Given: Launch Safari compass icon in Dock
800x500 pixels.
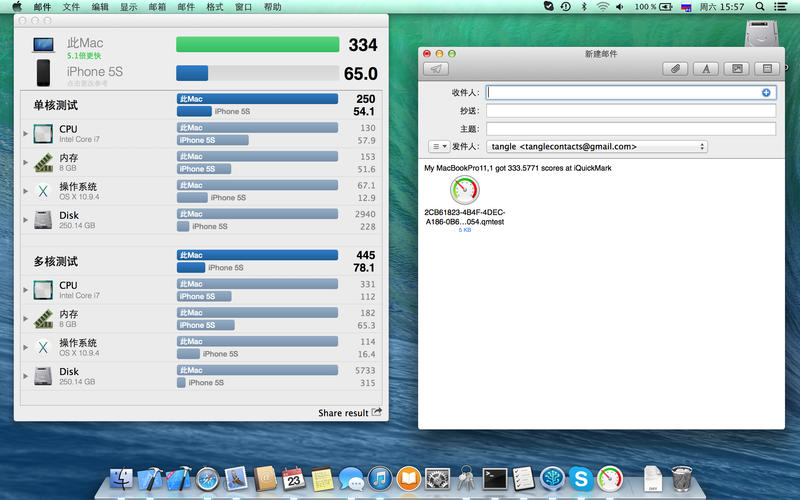Looking at the screenshot, I should [x=207, y=479].
